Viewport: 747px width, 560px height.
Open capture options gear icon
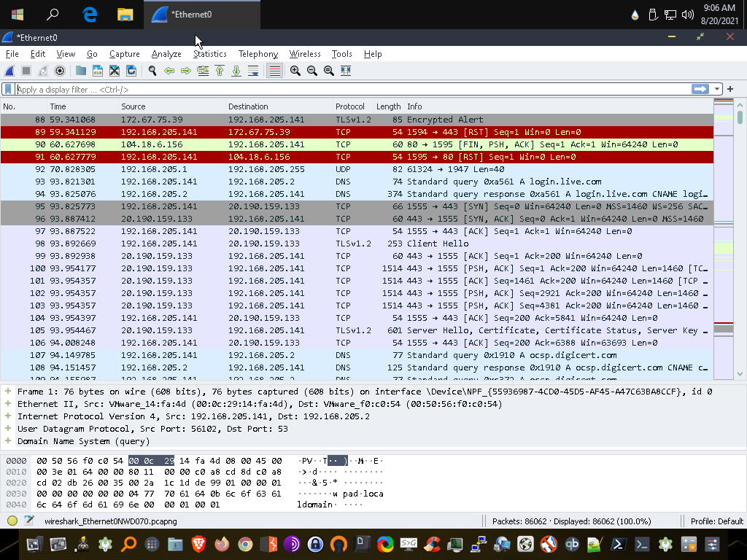[x=60, y=71]
